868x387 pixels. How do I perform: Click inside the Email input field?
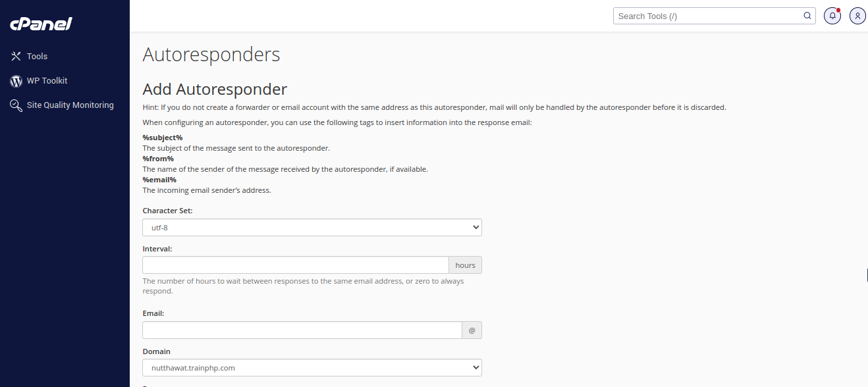pos(302,330)
